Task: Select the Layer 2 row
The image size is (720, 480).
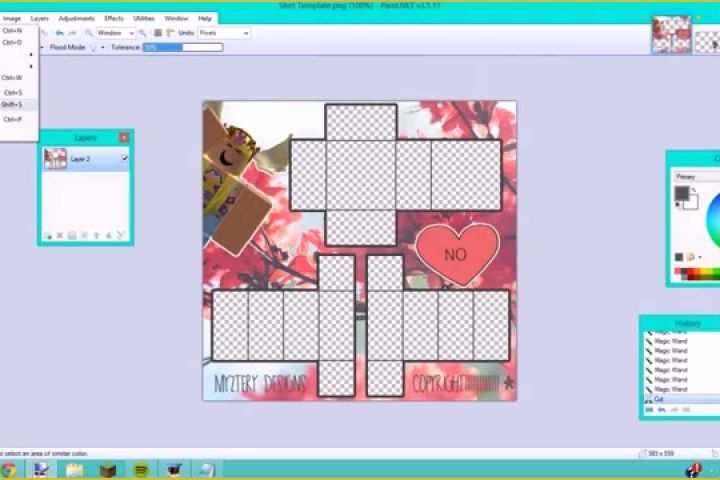Action: coord(86,159)
